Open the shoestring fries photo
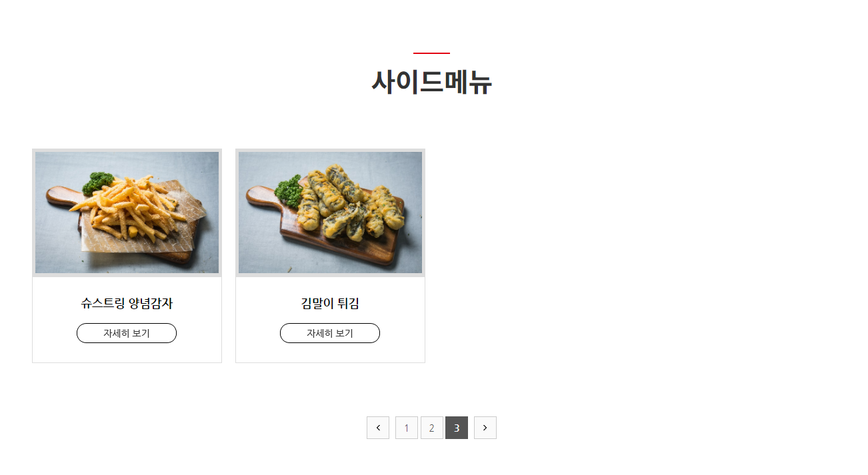The height and width of the screenshot is (475, 868). point(127,213)
